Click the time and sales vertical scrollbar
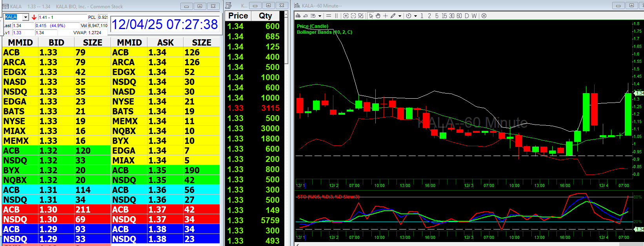Image resolution: width=644 pixels, height=246 pixels. point(286,39)
